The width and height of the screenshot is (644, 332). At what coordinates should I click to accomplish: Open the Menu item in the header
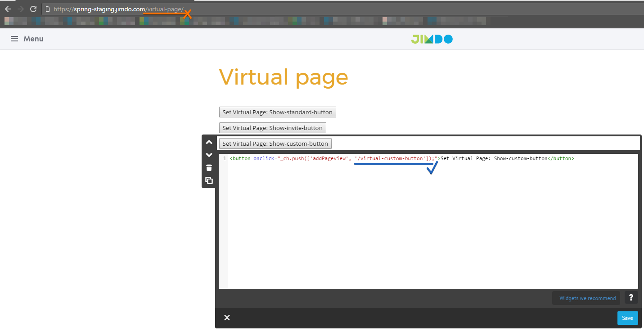pyautogui.click(x=33, y=39)
